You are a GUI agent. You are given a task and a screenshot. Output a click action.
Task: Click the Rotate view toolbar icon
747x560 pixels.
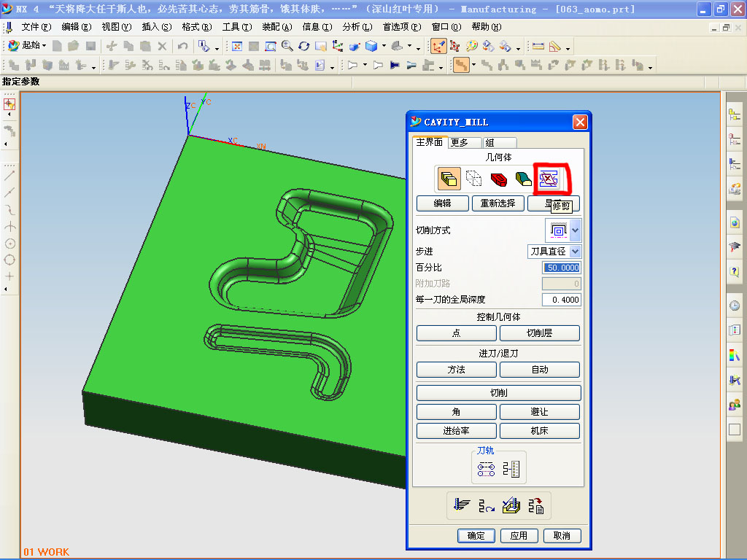pyautogui.click(x=304, y=46)
